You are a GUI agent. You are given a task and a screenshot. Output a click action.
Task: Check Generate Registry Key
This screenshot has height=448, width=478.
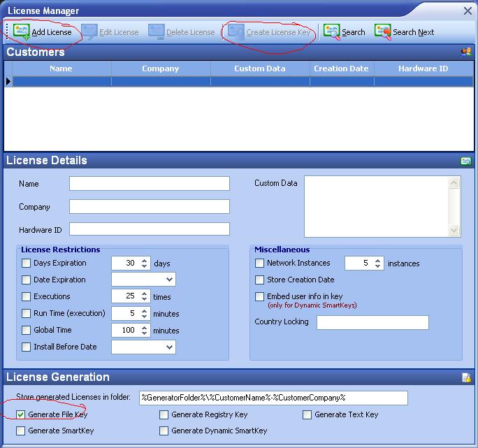[x=164, y=414]
